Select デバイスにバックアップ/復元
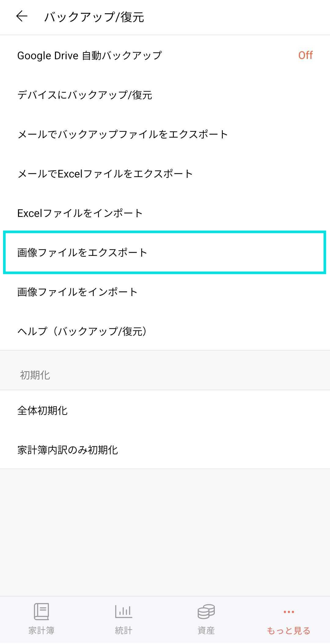Image resolution: width=330 pixels, height=644 pixels. 85,95
